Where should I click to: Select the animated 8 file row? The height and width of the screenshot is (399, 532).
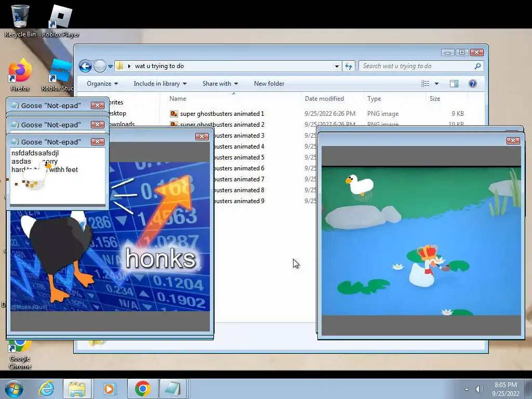click(239, 190)
